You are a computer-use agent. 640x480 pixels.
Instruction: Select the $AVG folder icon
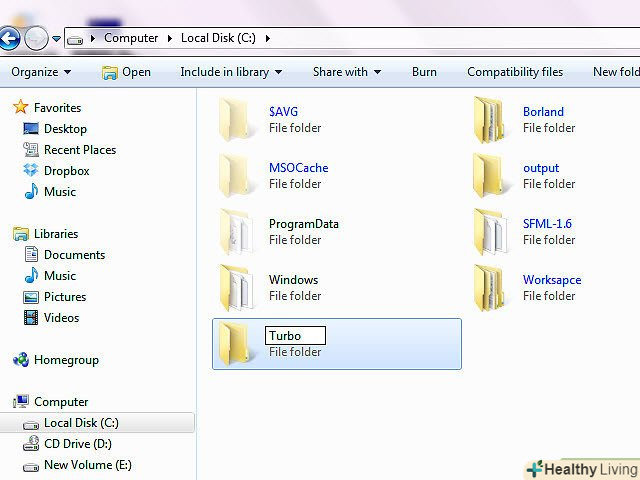(x=237, y=120)
